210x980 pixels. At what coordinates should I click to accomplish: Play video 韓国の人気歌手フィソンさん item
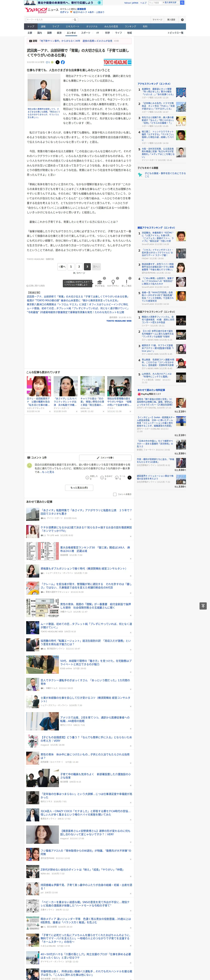(x=181, y=320)
